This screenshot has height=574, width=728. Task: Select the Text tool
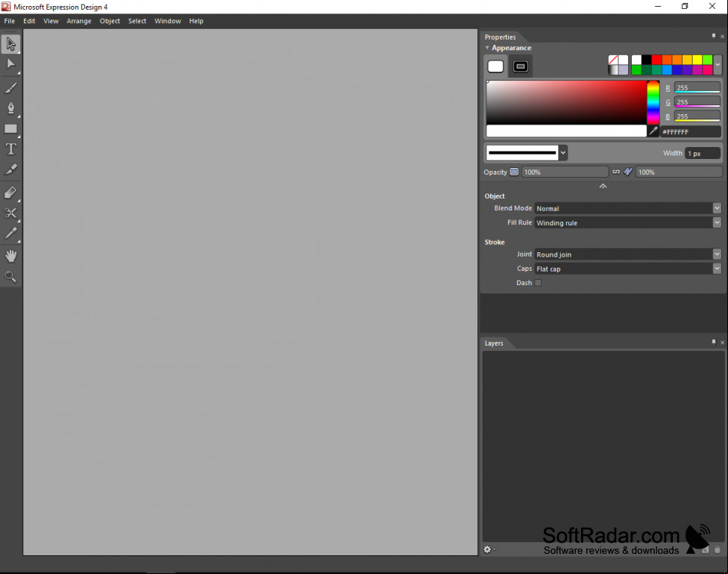[x=10, y=149]
